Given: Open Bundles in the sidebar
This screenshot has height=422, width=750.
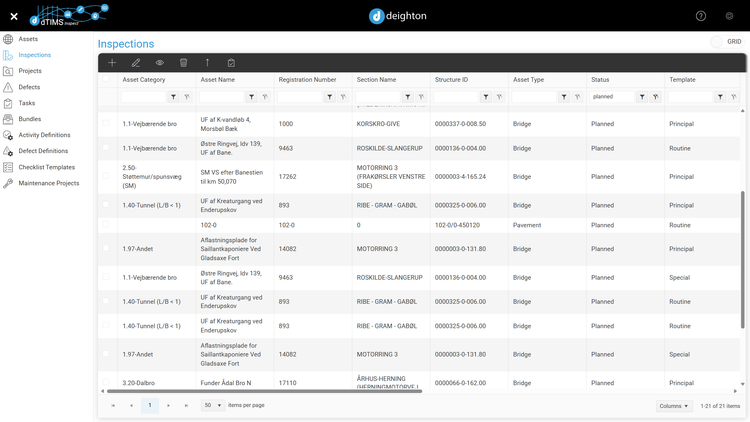Looking at the screenshot, I should click(x=30, y=119).
